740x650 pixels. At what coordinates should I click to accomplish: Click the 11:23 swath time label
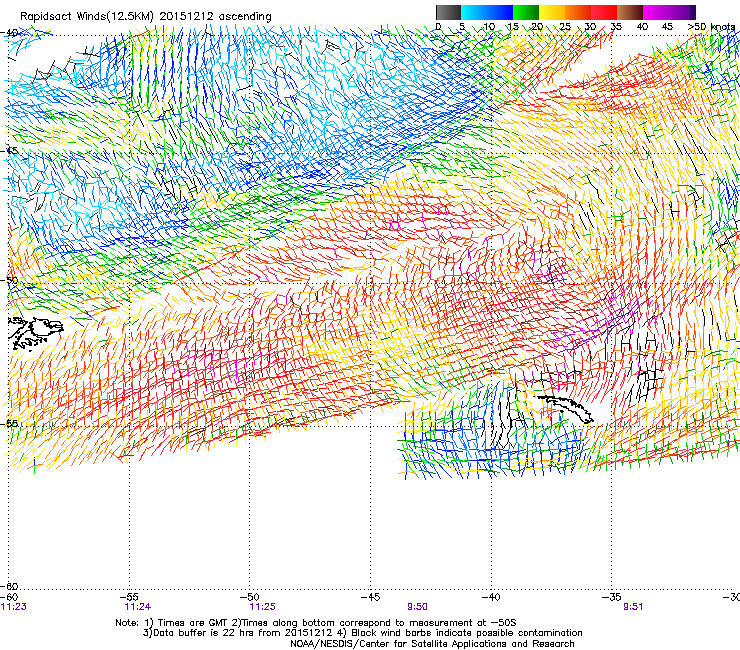pyautogui.click(x=14, y=607)
